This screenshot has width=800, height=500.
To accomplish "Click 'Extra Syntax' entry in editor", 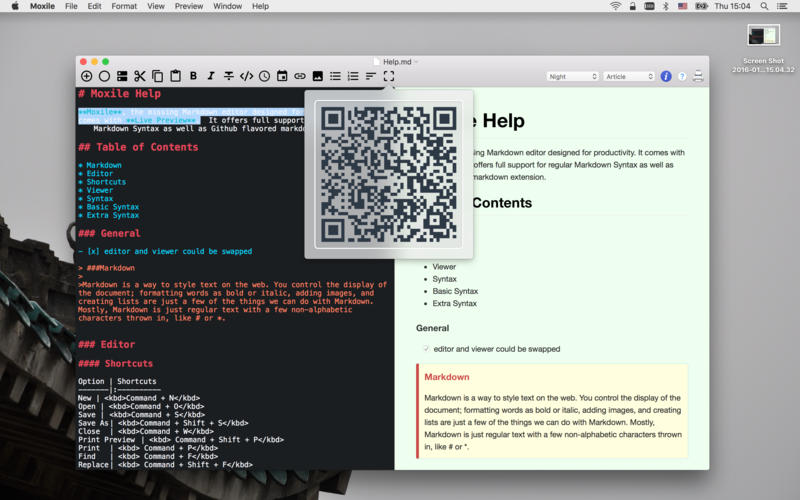I will pos(113,215).
